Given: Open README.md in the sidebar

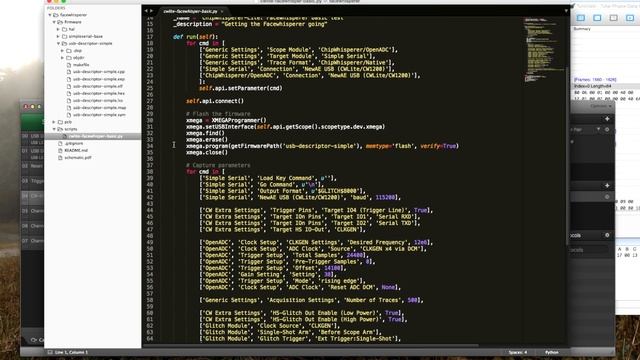Looking at the screenshot, I should tap(76, 150).
